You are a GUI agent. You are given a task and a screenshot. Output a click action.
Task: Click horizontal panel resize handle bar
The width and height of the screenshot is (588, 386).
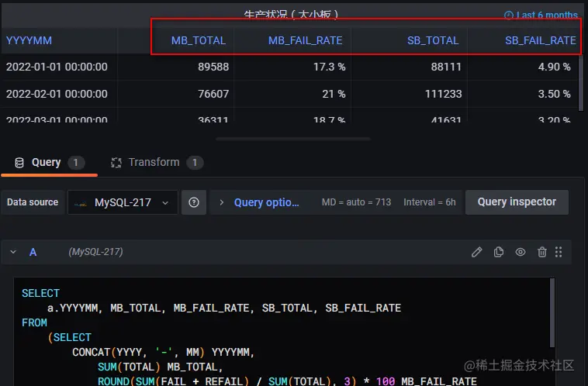click(293, 139)
